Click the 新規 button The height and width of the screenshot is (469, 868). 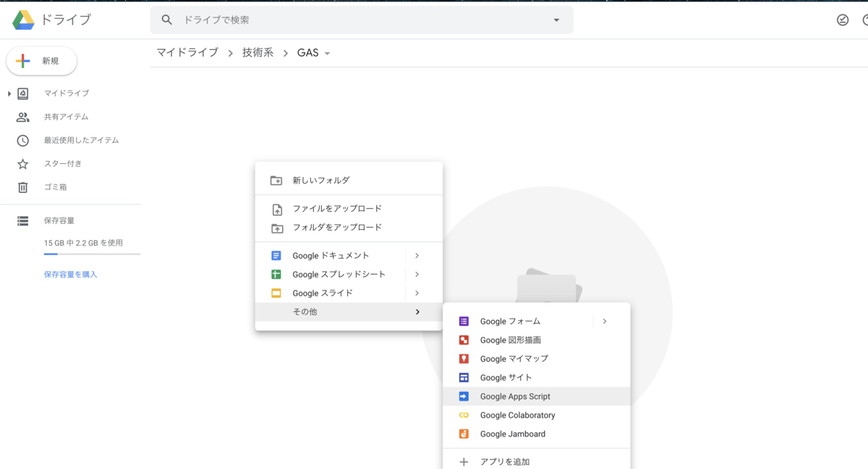pos(42,61)
